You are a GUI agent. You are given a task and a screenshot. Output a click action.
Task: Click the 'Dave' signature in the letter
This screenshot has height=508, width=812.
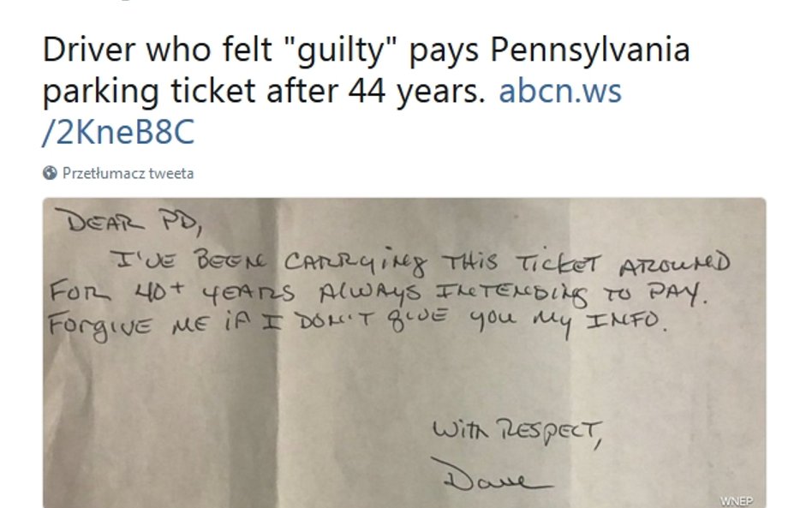[492, 476]
